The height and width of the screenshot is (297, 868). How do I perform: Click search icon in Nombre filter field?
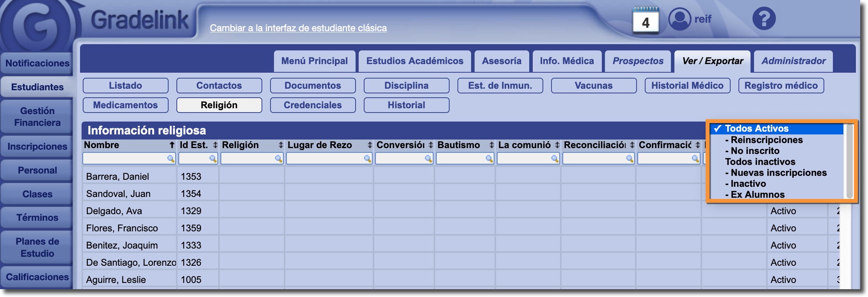(x=171, y=158)
